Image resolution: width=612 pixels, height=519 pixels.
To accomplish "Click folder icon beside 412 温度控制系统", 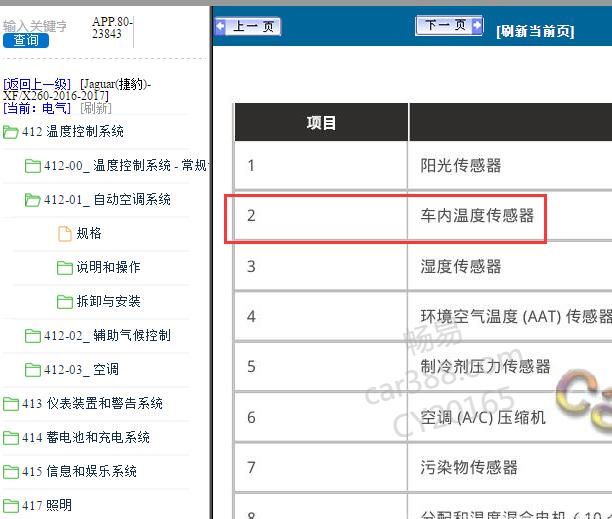I will pyautogui.click(x=11, y=132).
